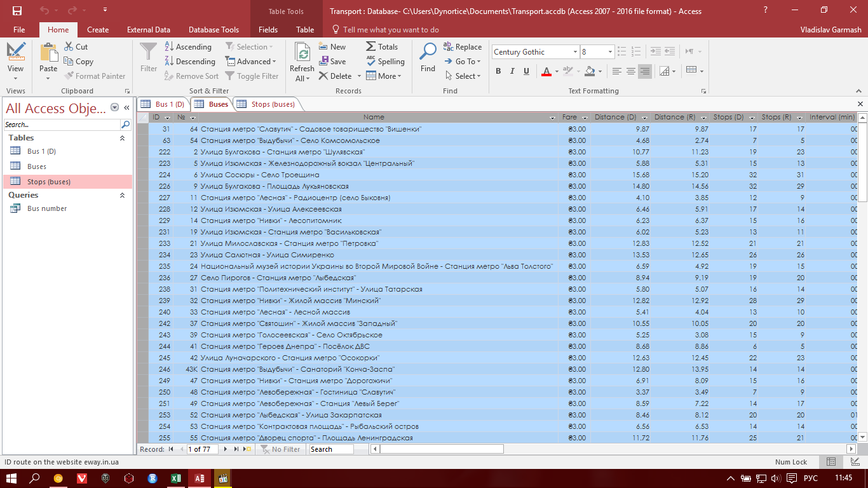Open Replace dialog

(x=463, y=47)
